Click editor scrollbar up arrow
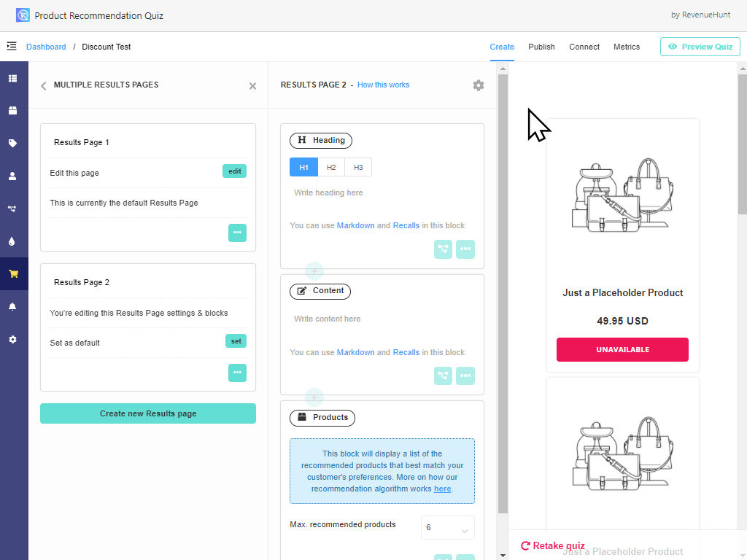747x560 pixels. [x=503, y=69]
